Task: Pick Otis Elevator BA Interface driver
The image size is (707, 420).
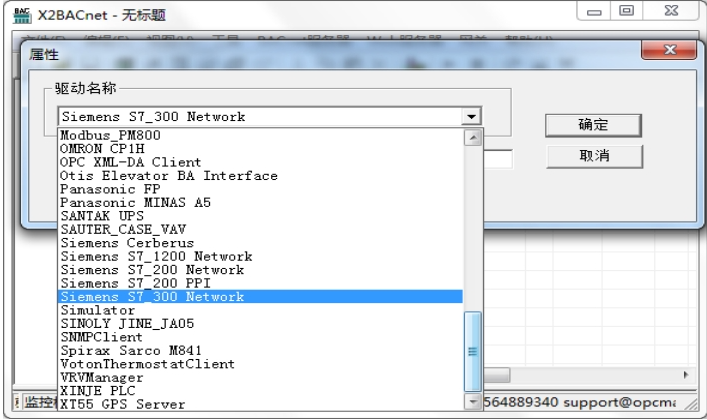Action: (x=261, y=176)
